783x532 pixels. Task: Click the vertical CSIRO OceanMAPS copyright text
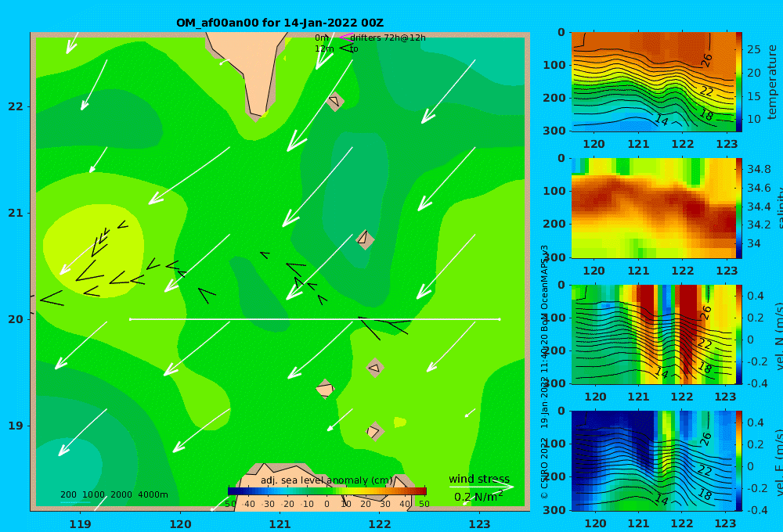[x=544, y=372]
